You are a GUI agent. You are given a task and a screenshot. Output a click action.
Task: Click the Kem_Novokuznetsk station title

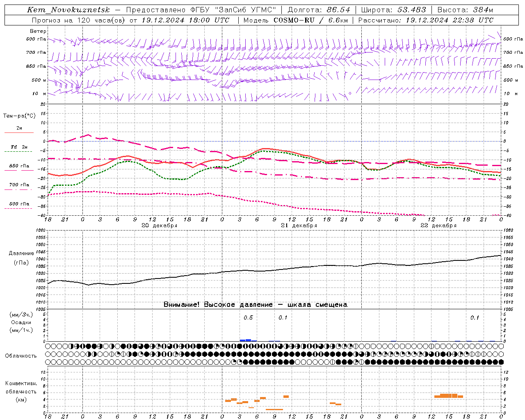(x=68, y=10)
